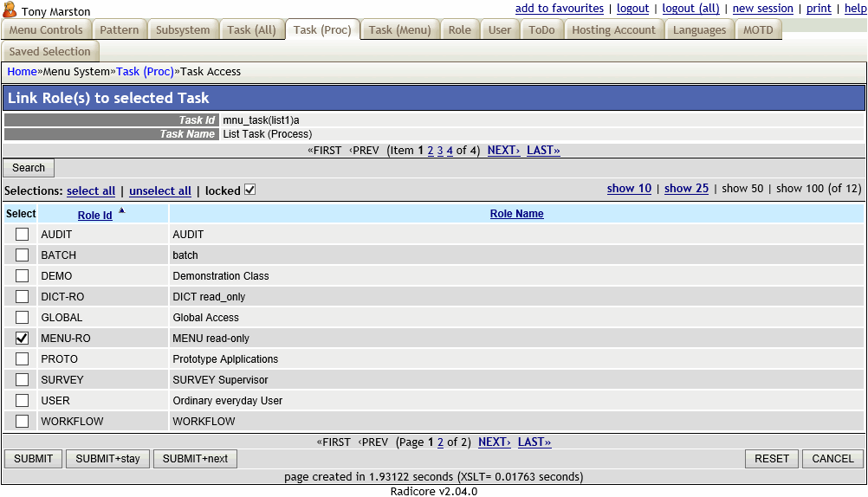Click the CANCEL button
The height and width of the screenshot is (497, 868).
pos(832,459)
